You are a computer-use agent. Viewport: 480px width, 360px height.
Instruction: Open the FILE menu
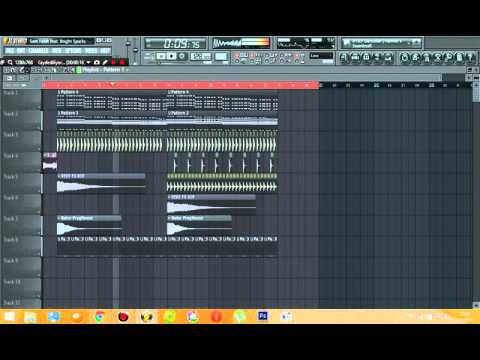pos(10,51)
